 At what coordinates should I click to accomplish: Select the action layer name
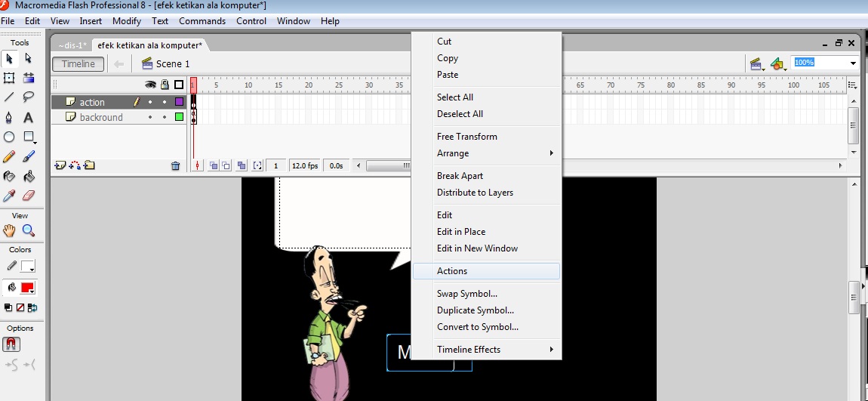coord(92,102)
